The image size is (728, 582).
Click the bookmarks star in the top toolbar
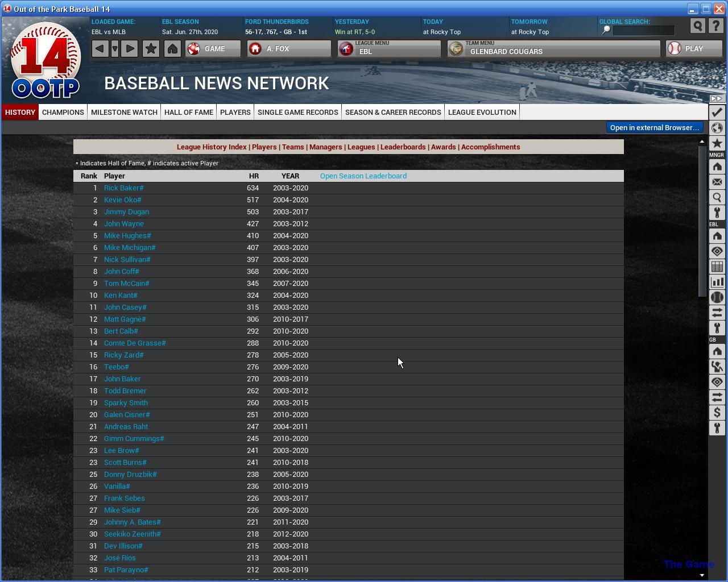pos(151,49)
